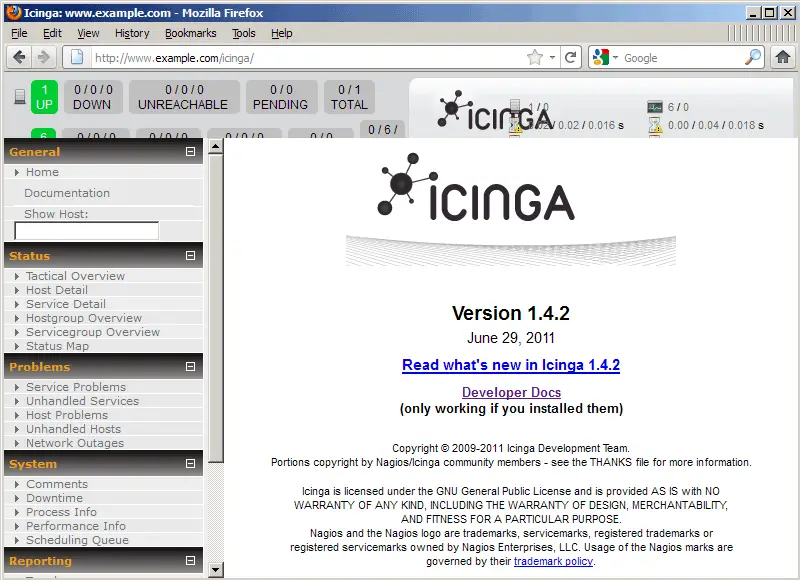
Task: Click the sidebar scrollbar down arrow
Action: [216, 570]
